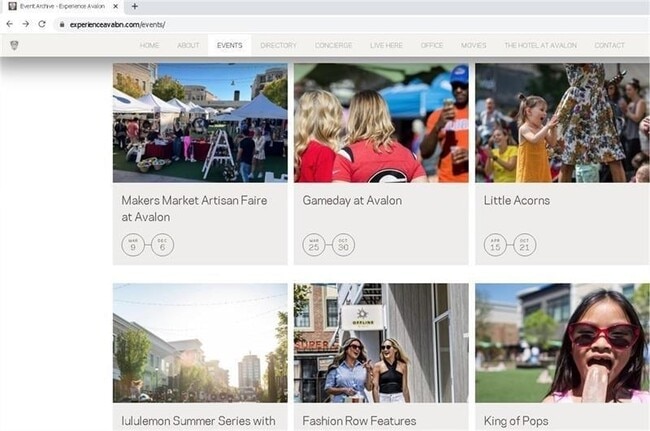650x431 pixels.
Task: Click the Makers Market start date circle
Action: point(133,245)
